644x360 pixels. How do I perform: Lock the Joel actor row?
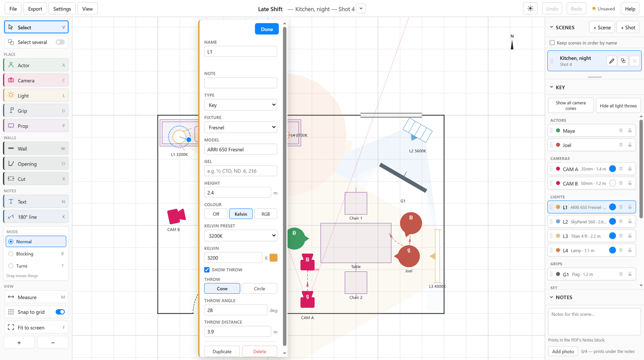pyautogui.click(x=630, y=145)
